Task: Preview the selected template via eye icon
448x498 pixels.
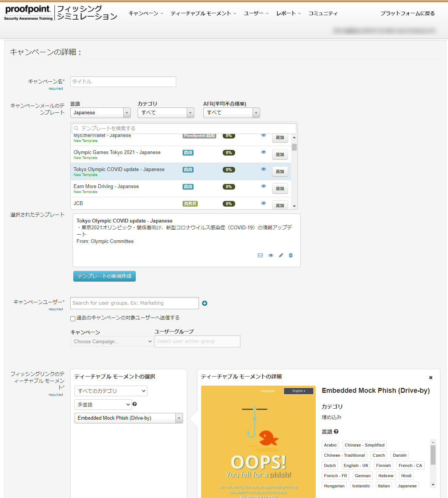Action: 271,255
